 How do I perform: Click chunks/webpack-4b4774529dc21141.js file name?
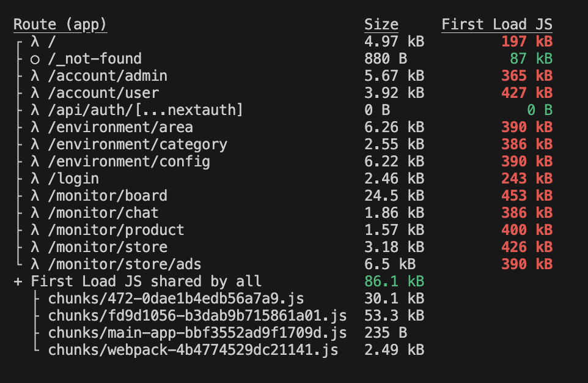193,350
